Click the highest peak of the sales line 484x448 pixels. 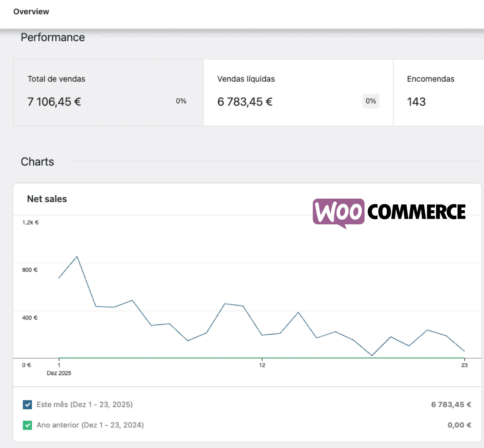[77, 257]
